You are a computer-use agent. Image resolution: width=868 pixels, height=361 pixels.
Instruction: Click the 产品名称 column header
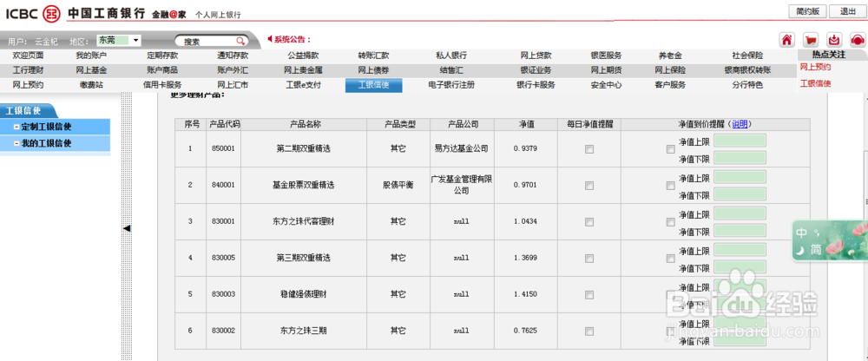(305, 124)
